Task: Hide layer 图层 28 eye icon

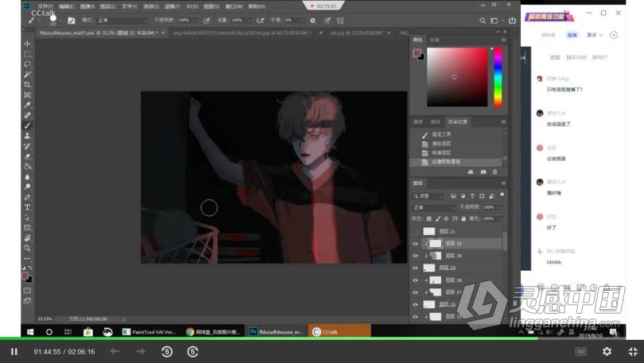Action: (x=415, y=280)
